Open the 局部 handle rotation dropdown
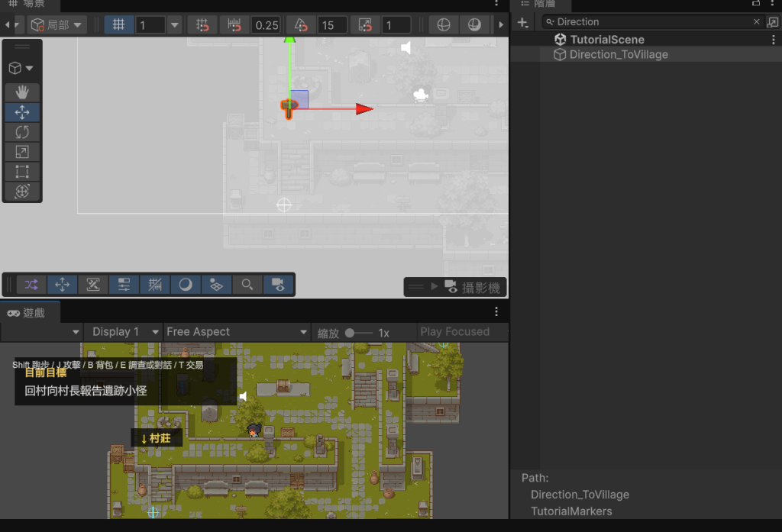The width and height of the screenshot is (782, 532). pos(57,24)
